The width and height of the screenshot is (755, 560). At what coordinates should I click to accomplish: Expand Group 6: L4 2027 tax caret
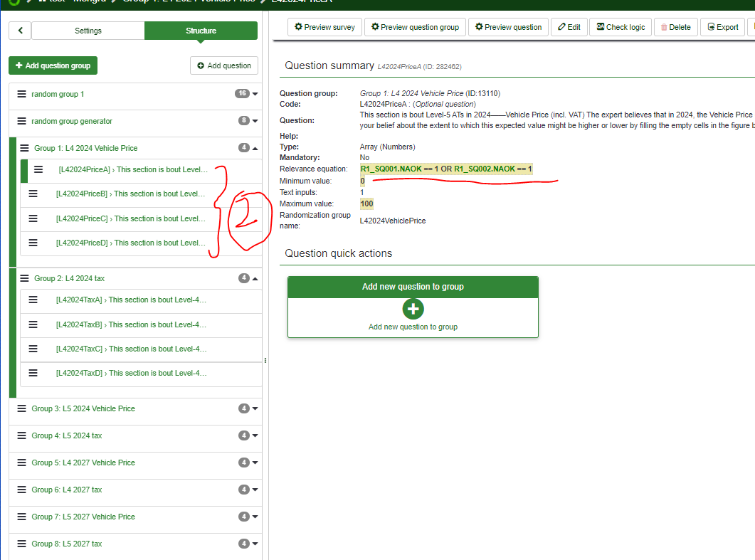(x=255, y=490)
